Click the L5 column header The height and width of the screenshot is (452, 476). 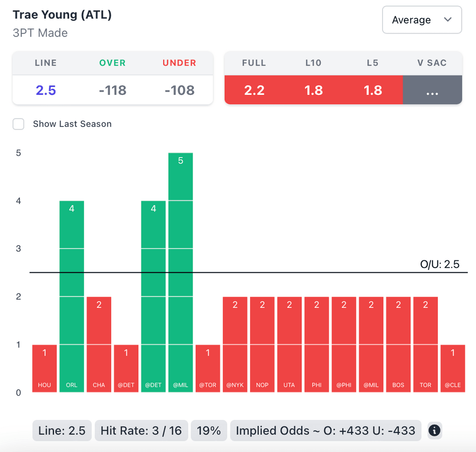(373, 63)
